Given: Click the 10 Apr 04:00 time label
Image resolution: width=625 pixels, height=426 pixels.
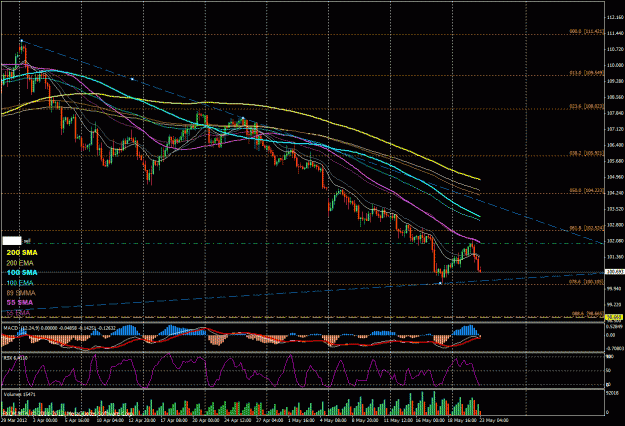Looking at the screenshot, I should coord(108,420).
